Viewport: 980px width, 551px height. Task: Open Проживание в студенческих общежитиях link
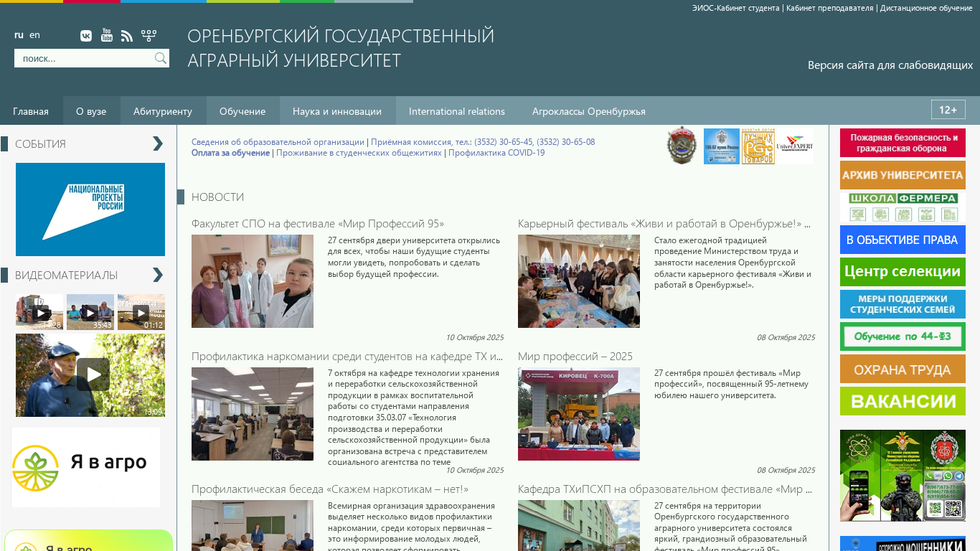click(359, 153)
